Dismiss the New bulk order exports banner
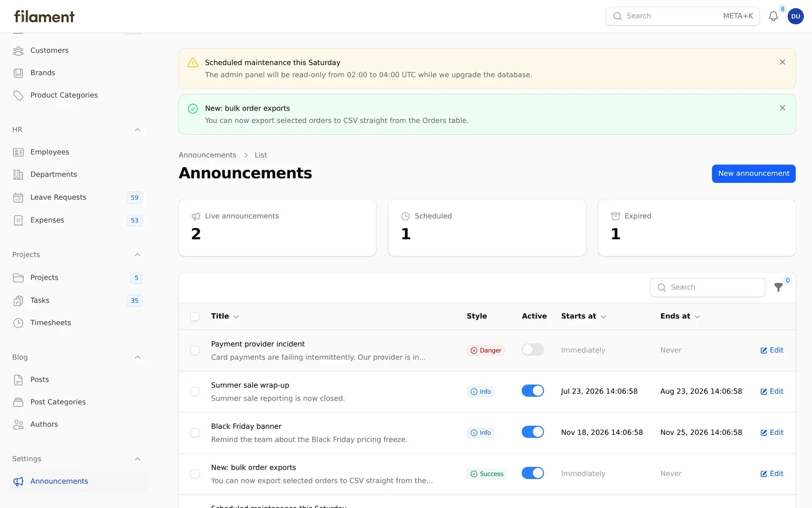This screenshot has width=812, height=508. point(783,108)
